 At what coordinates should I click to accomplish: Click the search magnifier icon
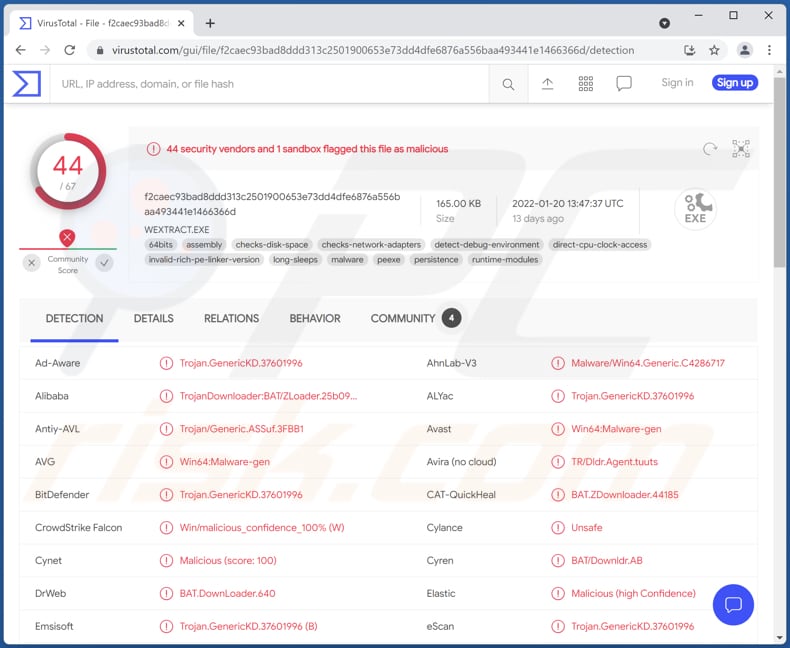[508, 84]
